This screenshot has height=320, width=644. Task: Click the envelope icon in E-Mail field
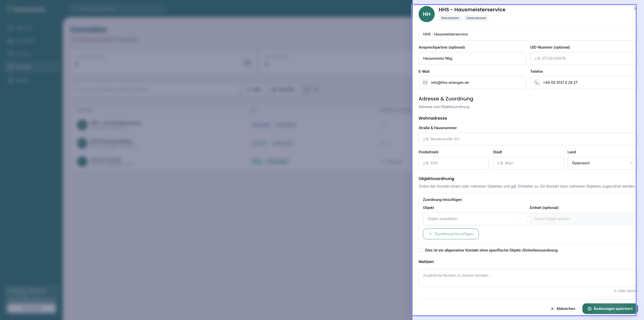[425, 83]
